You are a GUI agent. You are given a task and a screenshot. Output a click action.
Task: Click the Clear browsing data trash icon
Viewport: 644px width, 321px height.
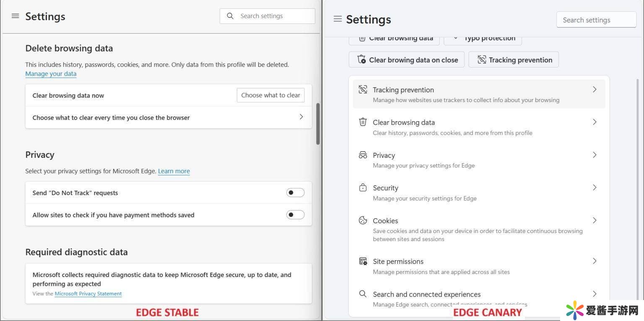pyautogui.click(x=363, y=122)
